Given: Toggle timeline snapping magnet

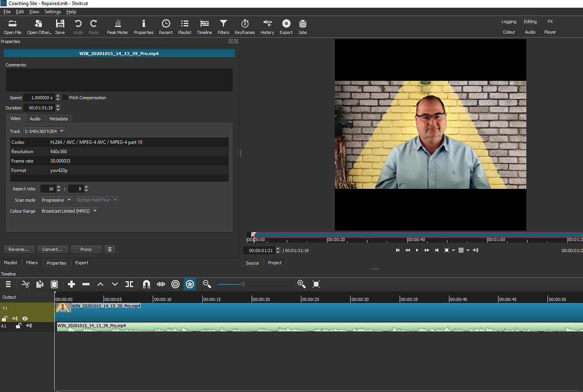Looking at the screenshot, I should [x=146, y=284].
